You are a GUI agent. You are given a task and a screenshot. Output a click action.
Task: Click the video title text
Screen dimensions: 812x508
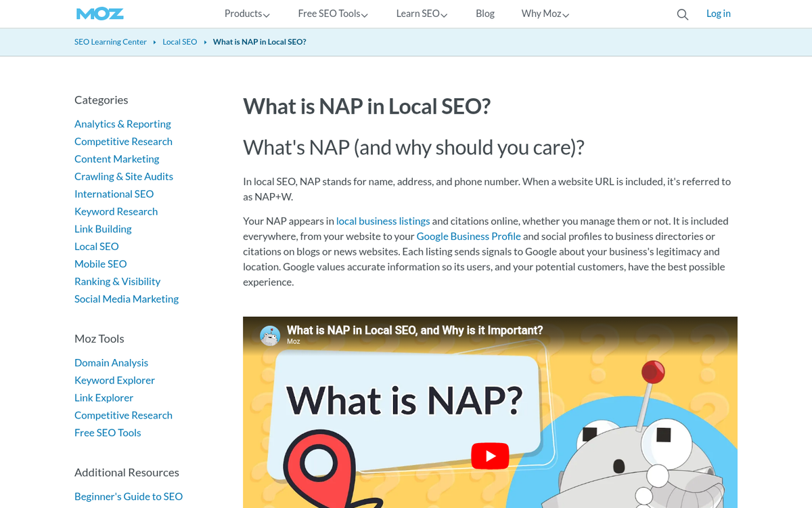pyautogui.click(x=415, y=331)
